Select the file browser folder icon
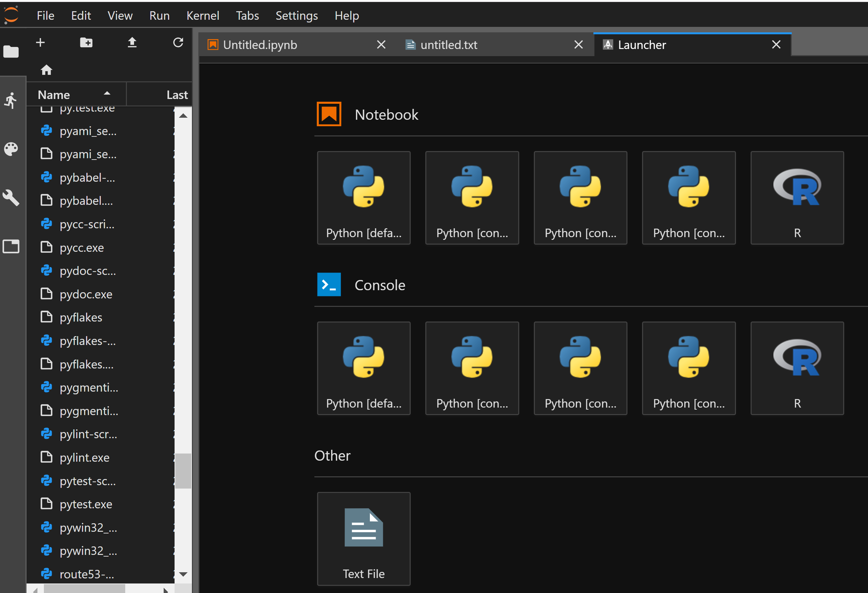 11,51
